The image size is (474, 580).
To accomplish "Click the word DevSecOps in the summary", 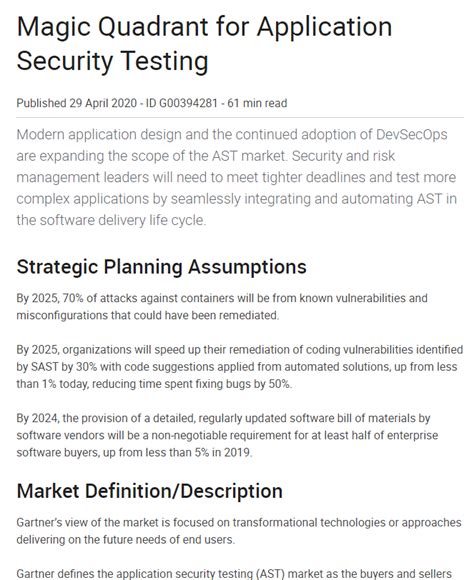I will (411, 134).
